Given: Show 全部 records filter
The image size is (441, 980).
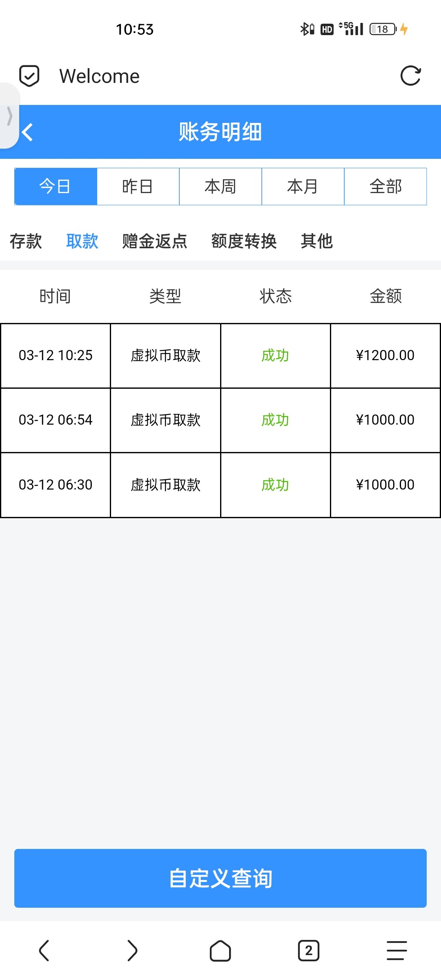Looking at the screenshot, I should pos(385,187).
